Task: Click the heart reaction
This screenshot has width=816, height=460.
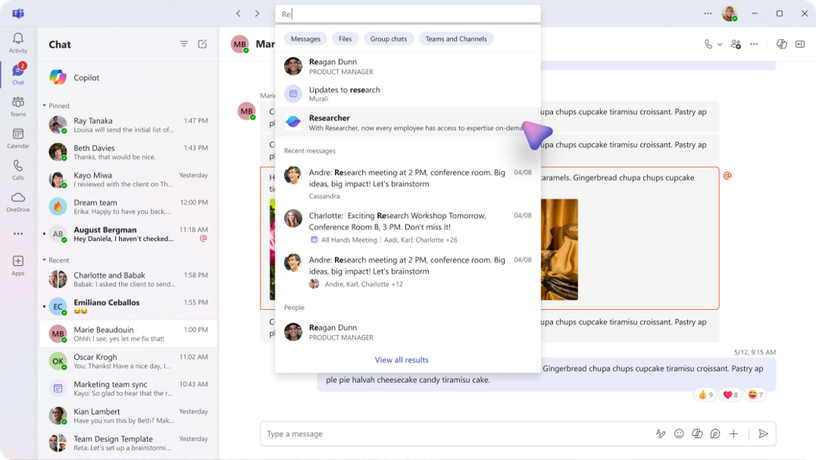Action: 730,395
